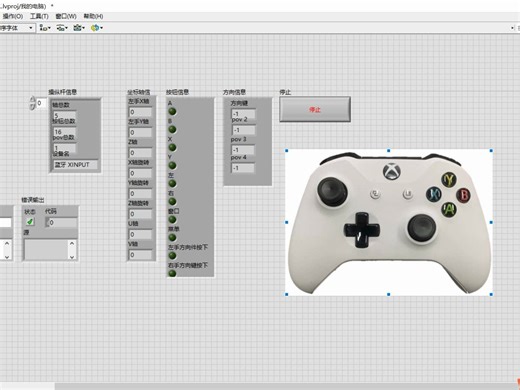The width and height of the screenshot is (520, 390).
Task: Open the 窗口(W) menu
Action: tap(66, 16)
